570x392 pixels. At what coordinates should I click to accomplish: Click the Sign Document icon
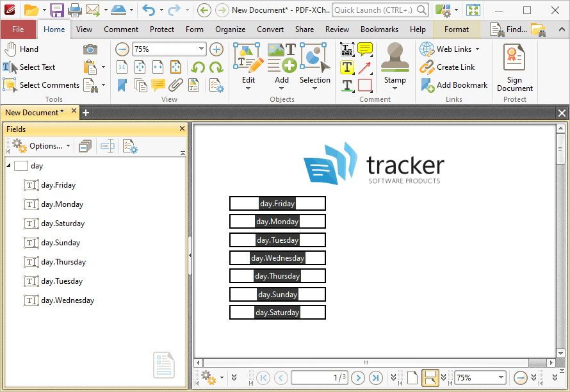coord(514,67)
